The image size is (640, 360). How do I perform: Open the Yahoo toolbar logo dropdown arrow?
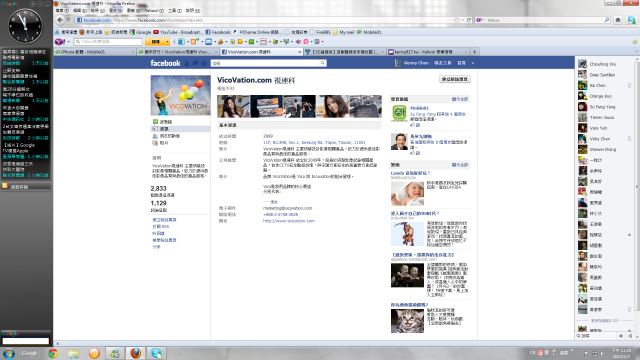click(x=68, y=42)
